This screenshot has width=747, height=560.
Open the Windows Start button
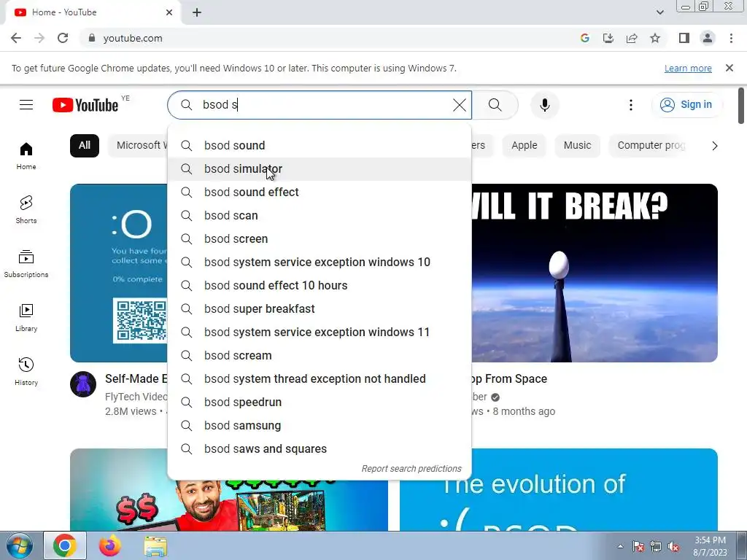(19, 545)
